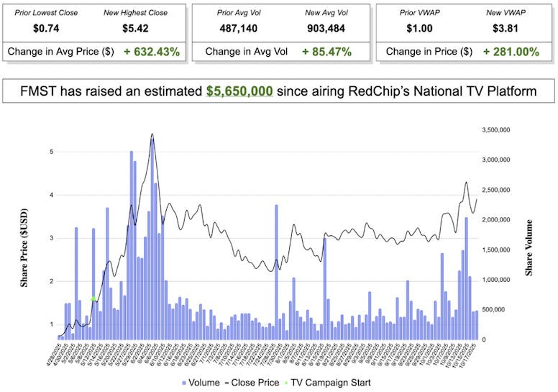Click the Share Price ($USD) axis title
This screenshot has height=392, width=558.
pyautogui.click(x=24, y=248)
